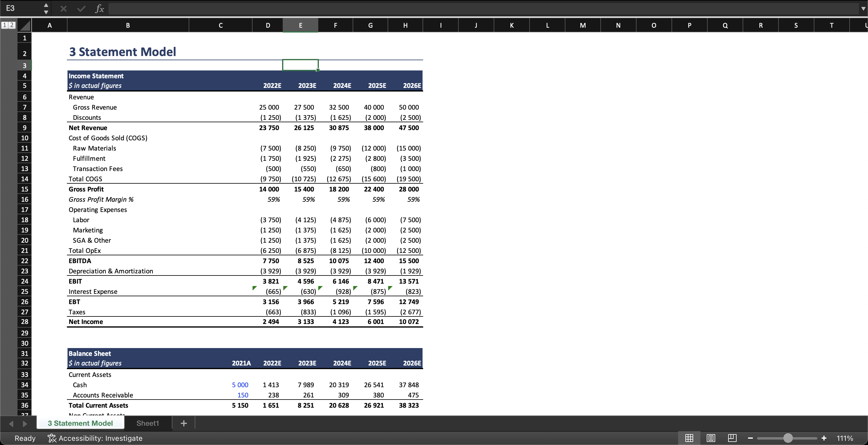This screenshot has height=445, width=868.
Task: Select the EBITDA 2024E value 10 075
Action: click(339, 260)
